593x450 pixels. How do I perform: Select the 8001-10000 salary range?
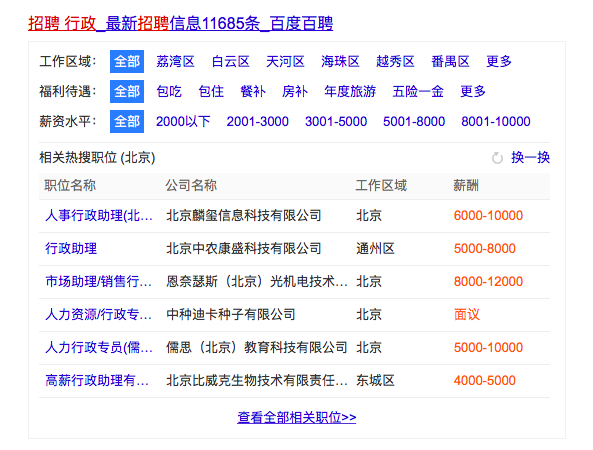coord(496,121)
